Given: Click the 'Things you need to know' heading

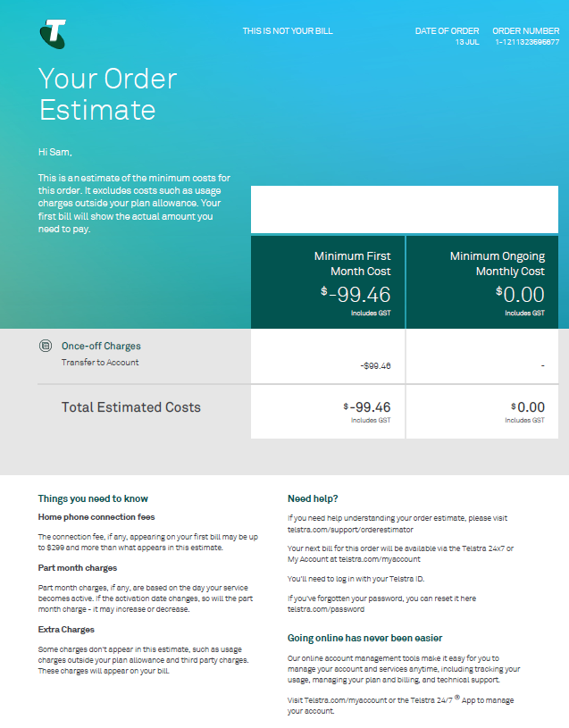Looking at the screenshot, I should tap(93, 498).
